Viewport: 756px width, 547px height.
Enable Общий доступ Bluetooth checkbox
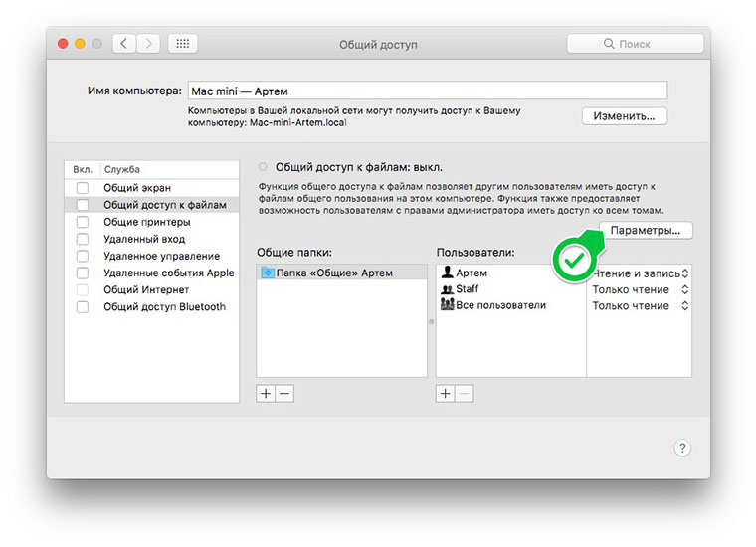pyautogui.click(x=83, y=307)
